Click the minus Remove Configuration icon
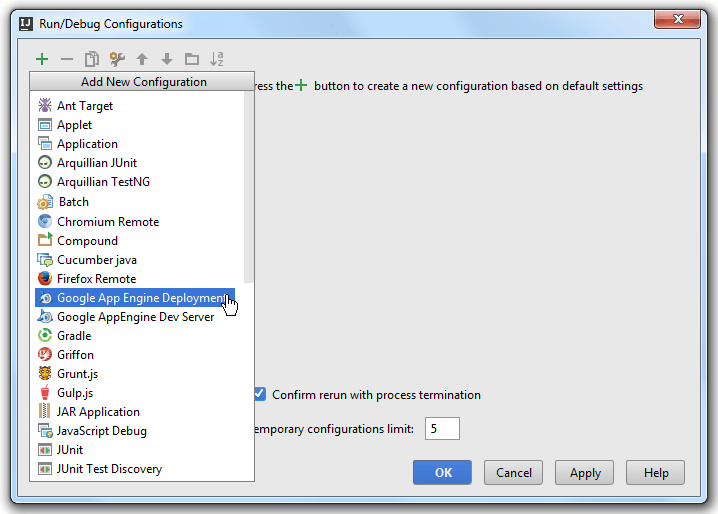The image size is (718, 514). [67, 60]
